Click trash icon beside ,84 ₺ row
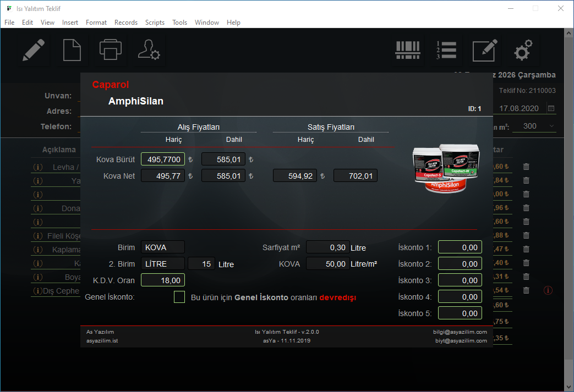Screen dimensions: 574x392 (526, 180)
